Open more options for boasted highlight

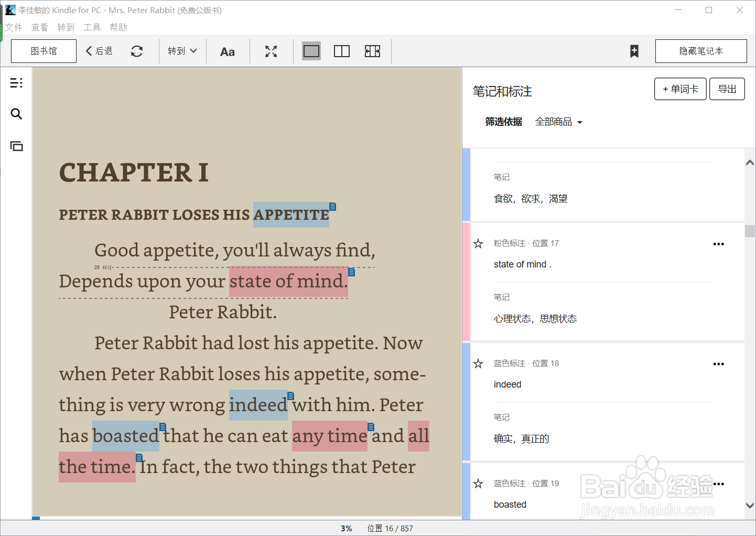[719, 484]
